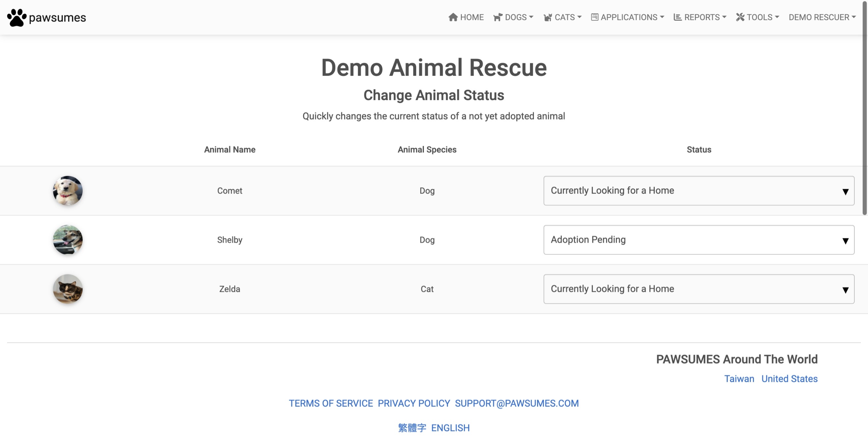Image resolution: width=868 pixels, height=445 pixels.
Task: Switch site language to 繁體字
Action: point(412,427)
